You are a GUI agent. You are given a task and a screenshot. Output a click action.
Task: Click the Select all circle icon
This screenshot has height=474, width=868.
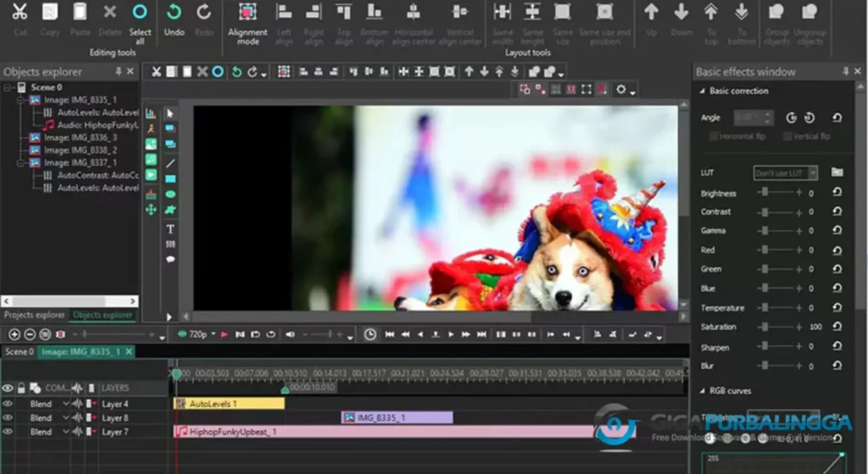point(140,12)
